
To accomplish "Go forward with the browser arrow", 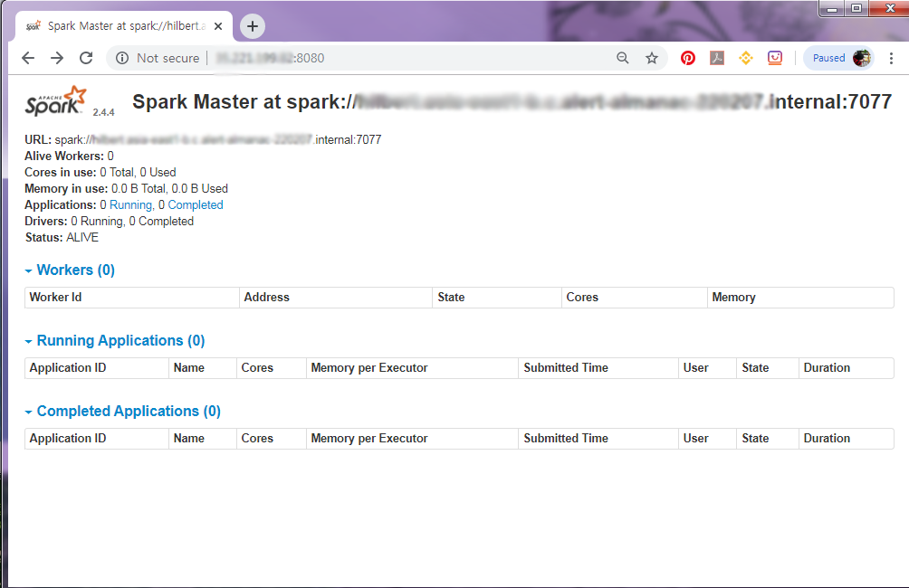I will click(57, 58).
